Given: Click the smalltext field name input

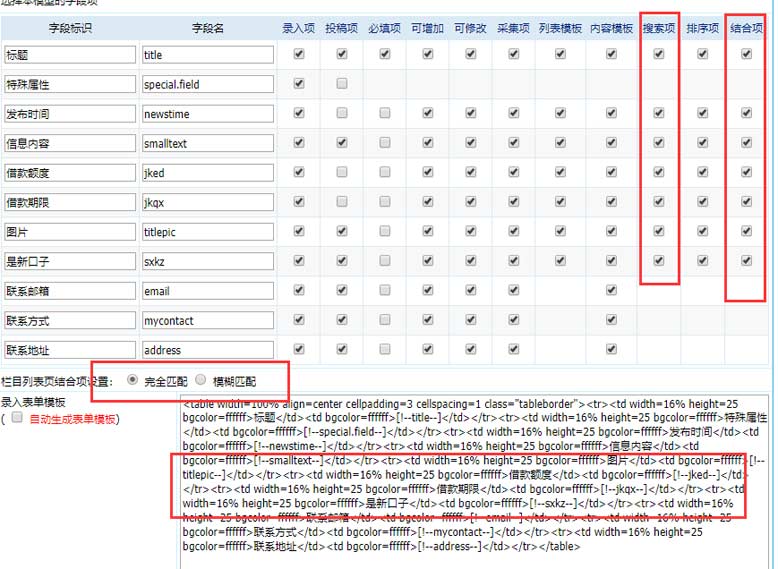Looking at the screenshot, I should tap(207, 143).
